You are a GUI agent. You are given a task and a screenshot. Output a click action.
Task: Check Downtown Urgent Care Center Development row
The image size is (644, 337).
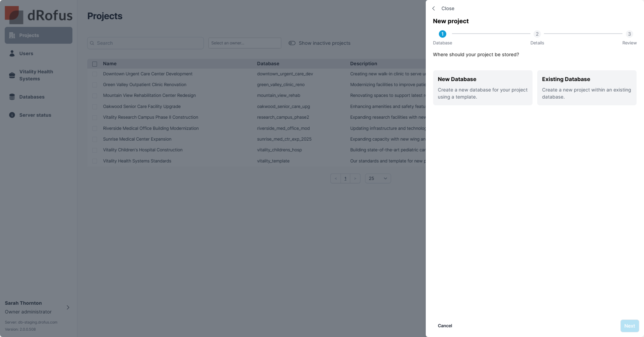[94, 74]
